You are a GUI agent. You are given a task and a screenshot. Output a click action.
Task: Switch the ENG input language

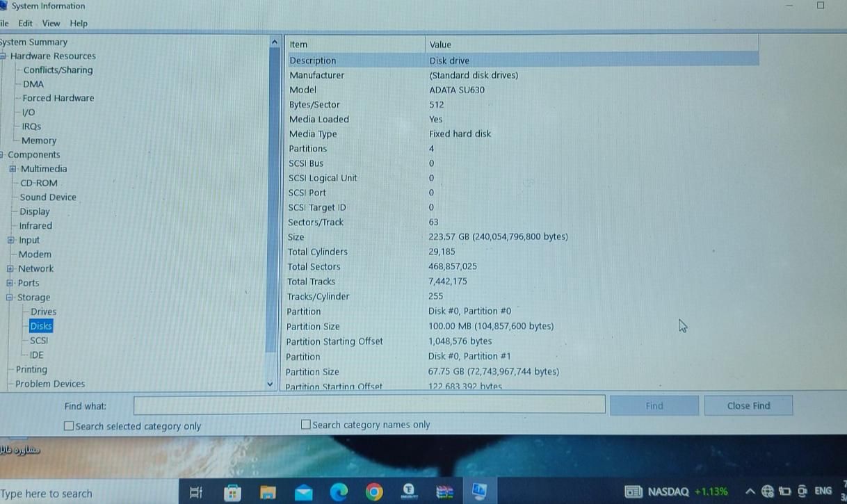click(x=823, y=491)
